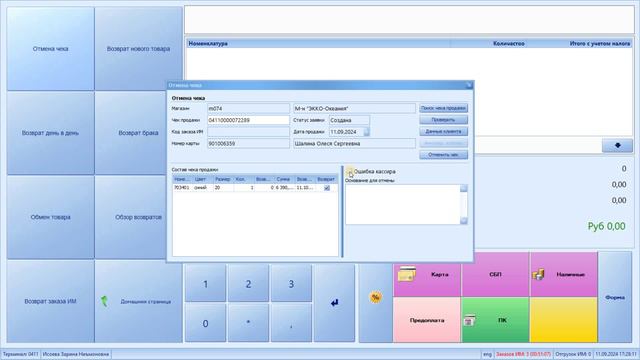Click the Магазин field with m074

(x=248, y=109)
